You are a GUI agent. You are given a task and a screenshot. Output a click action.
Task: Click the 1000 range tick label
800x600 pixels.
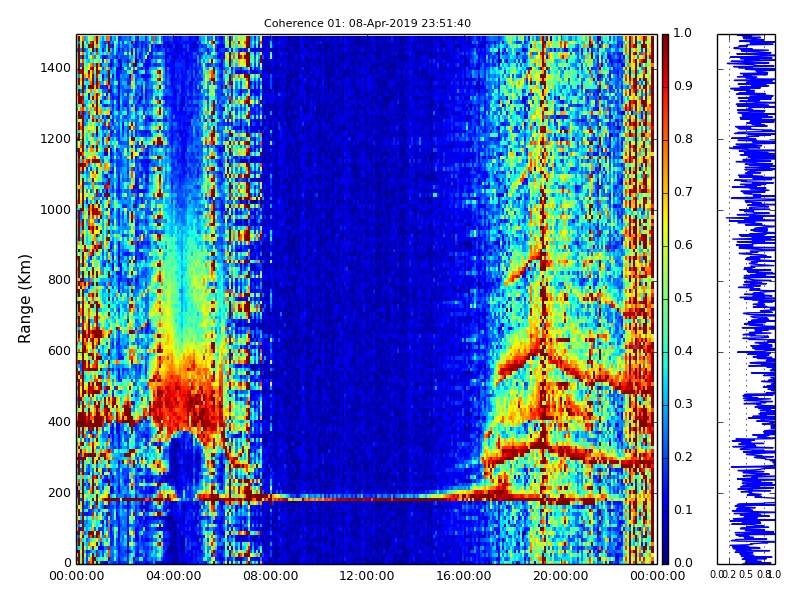[56, 210]
